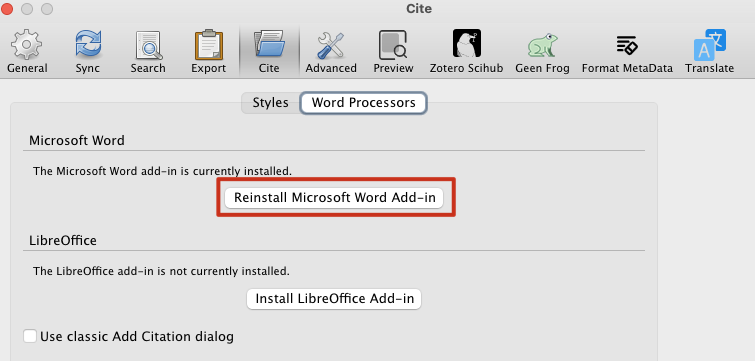Viewport: 755px width, 361px height.
Task: Open the Translate preferences pane
Action: tap(710, 51)
